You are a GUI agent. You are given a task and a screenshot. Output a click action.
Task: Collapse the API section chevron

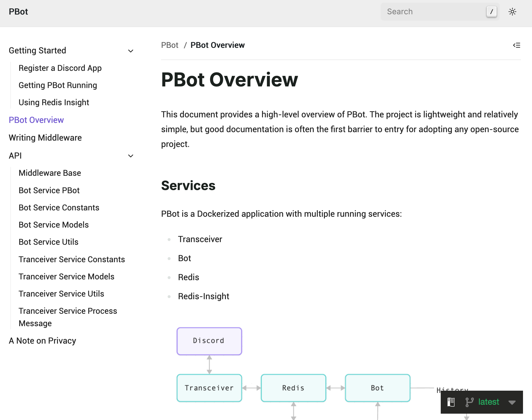131,156
